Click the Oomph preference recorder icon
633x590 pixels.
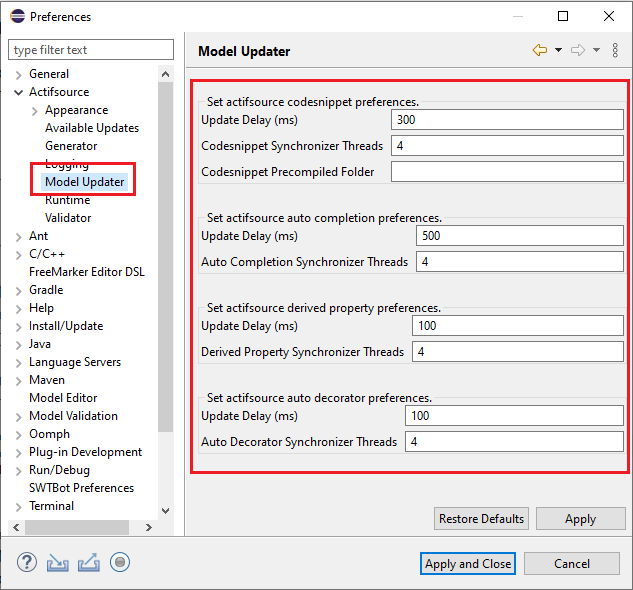(120, 562)
